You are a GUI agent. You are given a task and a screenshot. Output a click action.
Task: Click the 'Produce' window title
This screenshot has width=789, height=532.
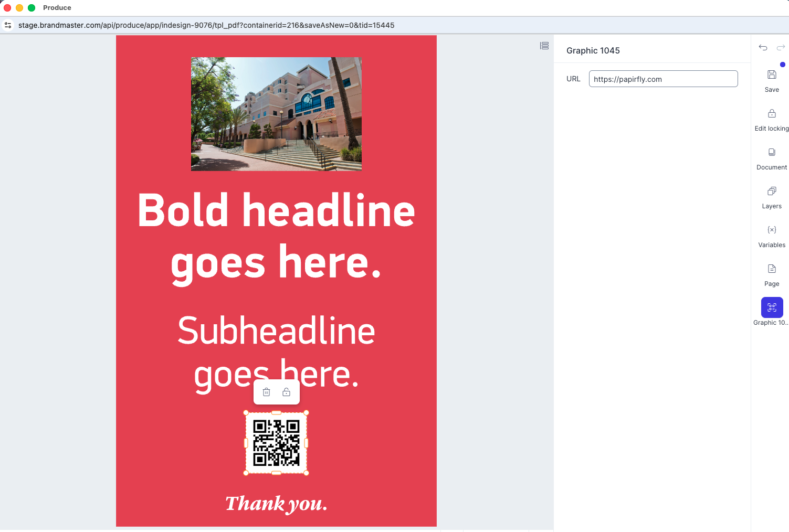[57, 7]
